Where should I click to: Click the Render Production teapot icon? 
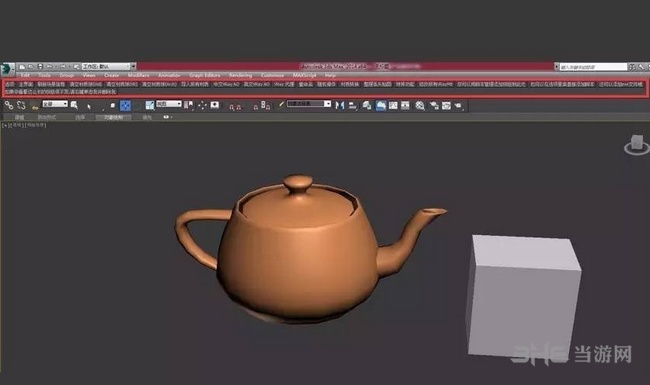458,106
